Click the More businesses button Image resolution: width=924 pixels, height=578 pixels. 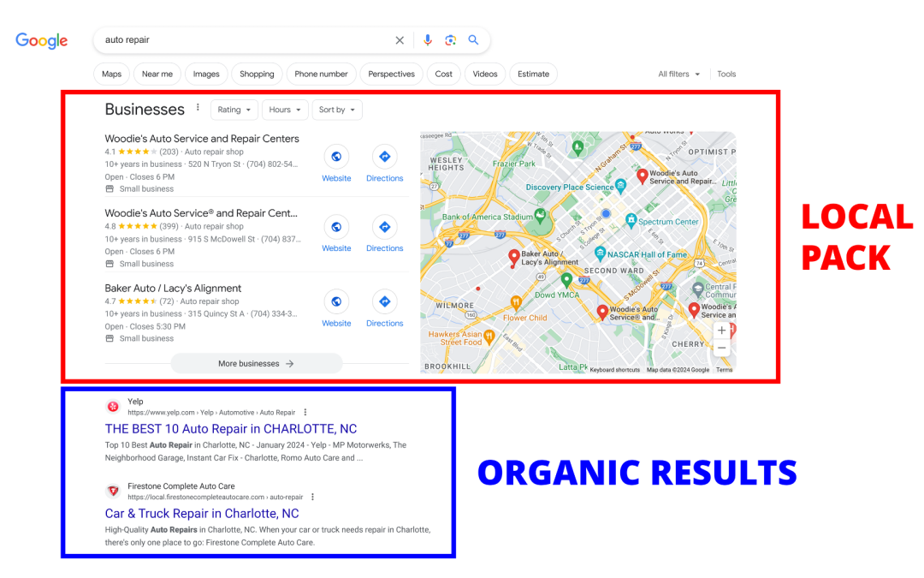coord(257,363)
